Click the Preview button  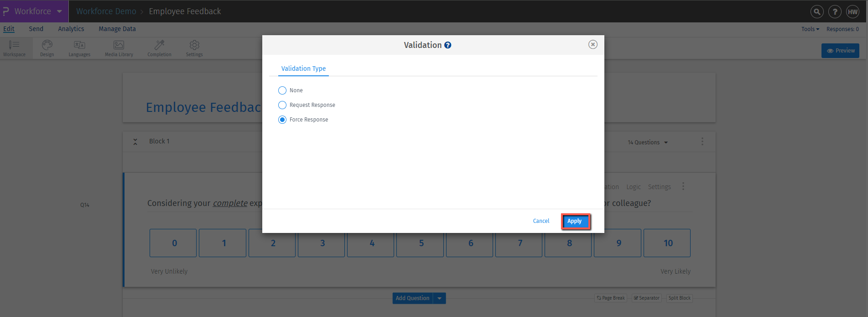tap(840, 51)
